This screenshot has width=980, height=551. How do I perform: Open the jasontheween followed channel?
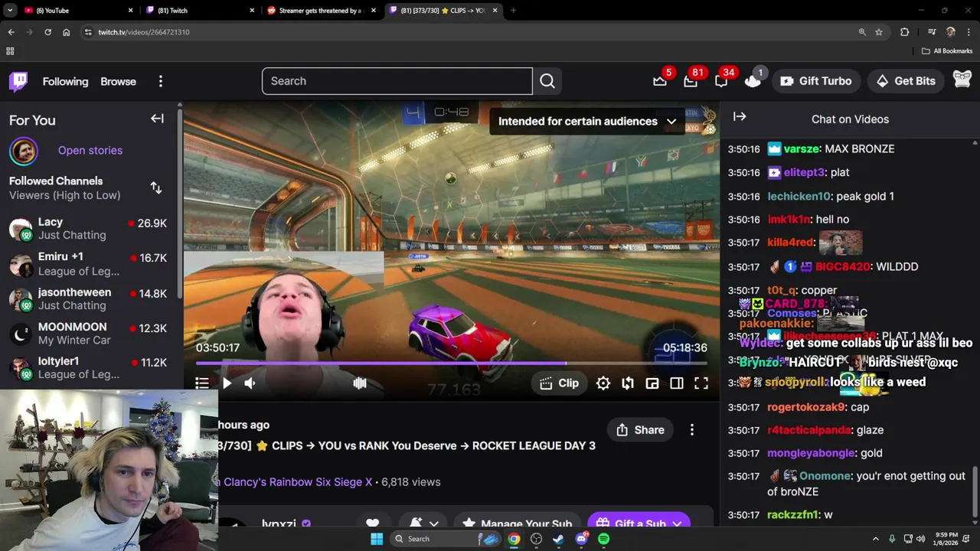coord(90,298)
